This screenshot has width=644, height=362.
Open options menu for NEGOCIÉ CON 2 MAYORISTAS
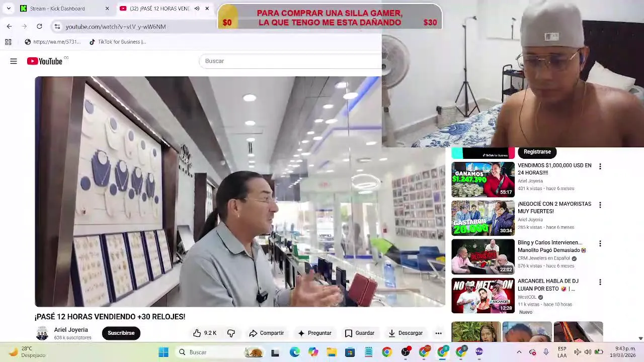point(600,205)
